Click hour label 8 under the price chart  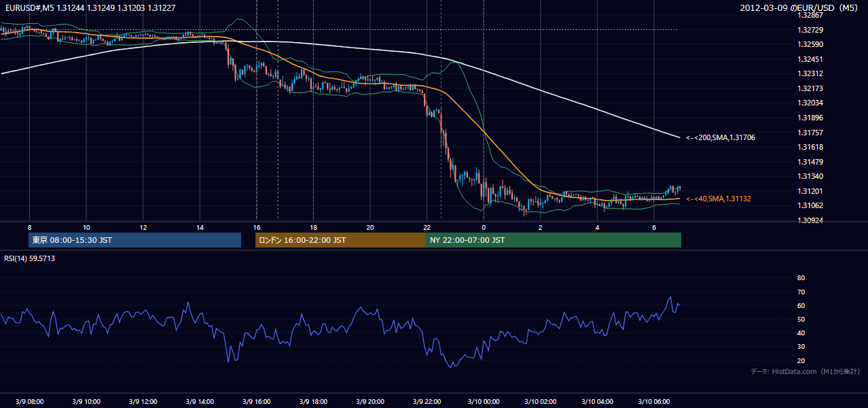29,226
